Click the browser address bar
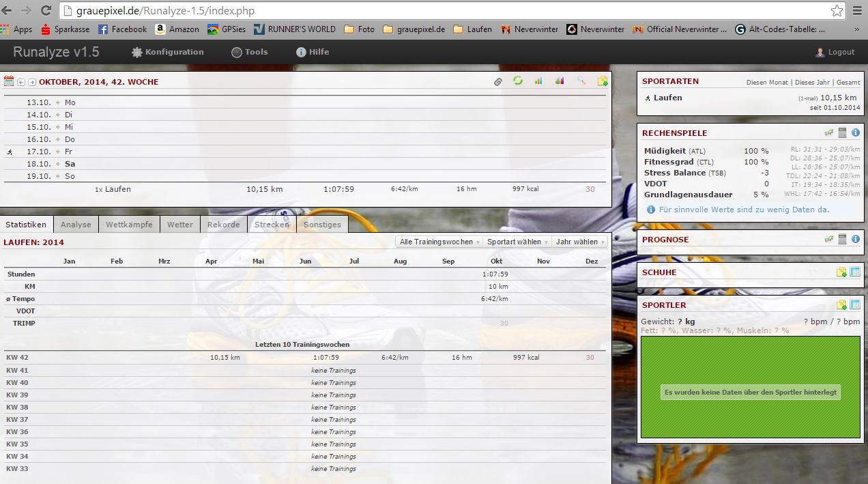Screen dimensions: 868x484 (x=444, y=10)
